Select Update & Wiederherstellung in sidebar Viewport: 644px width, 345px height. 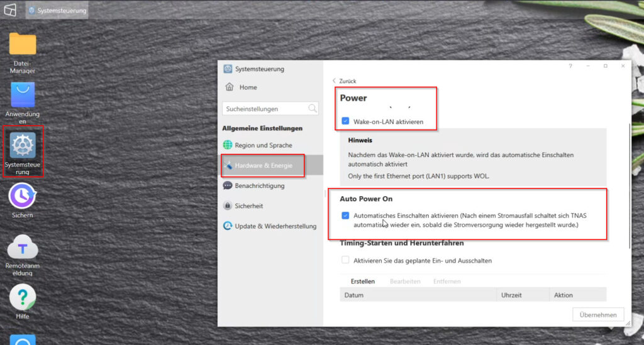pyautogui.click(x=275, y=226)
